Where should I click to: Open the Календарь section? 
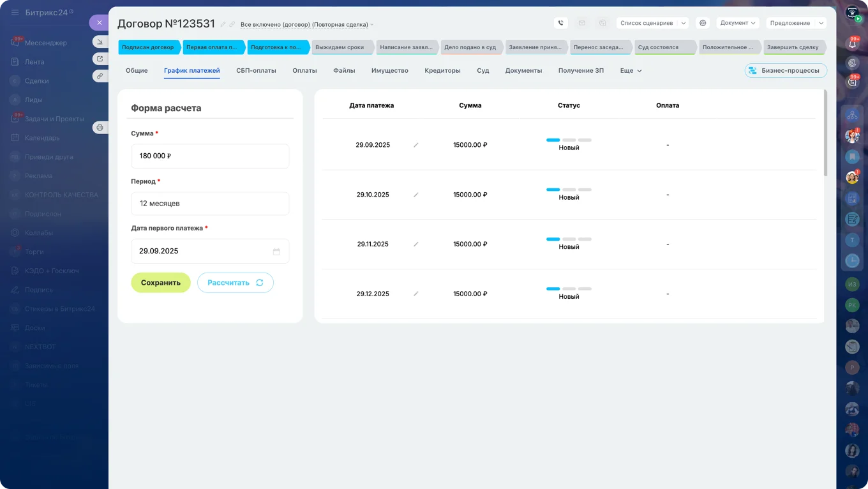[x=41, y=137]
